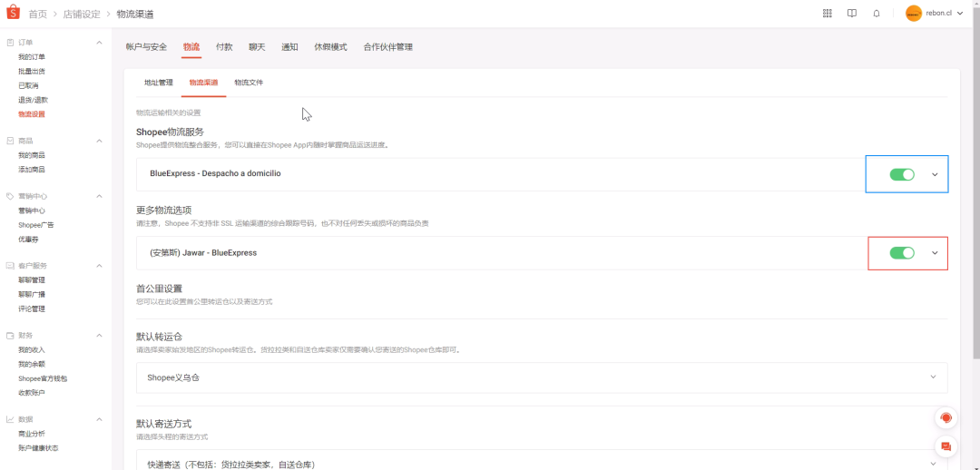Expand BlueExpress Despacho a domicilio details
The image size is (980, 470).
(935, 174)
